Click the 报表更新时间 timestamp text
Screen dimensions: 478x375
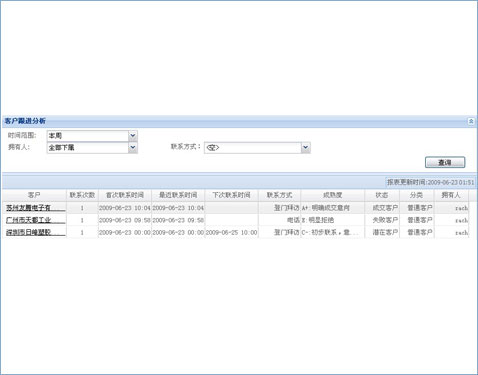point(430,182)
